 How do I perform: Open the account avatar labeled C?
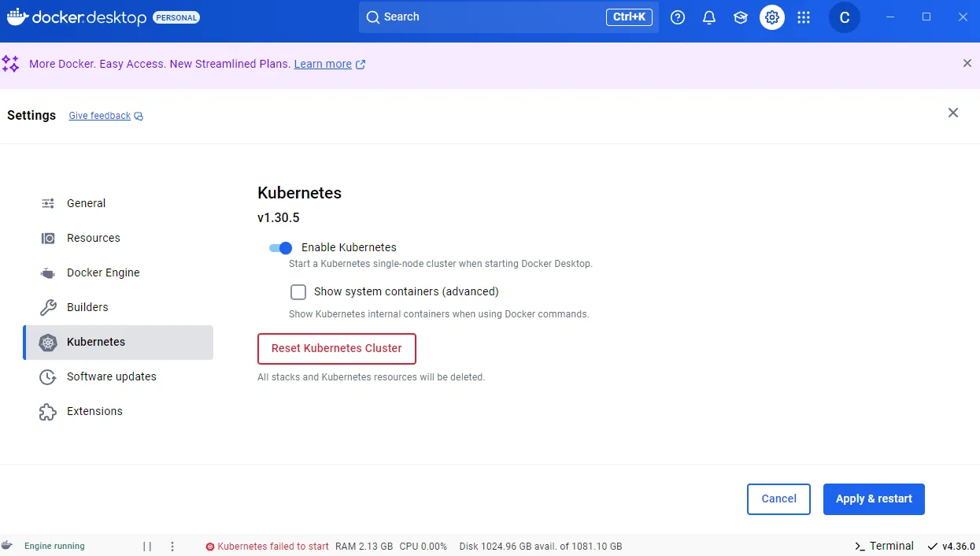(x=845, y=17)
